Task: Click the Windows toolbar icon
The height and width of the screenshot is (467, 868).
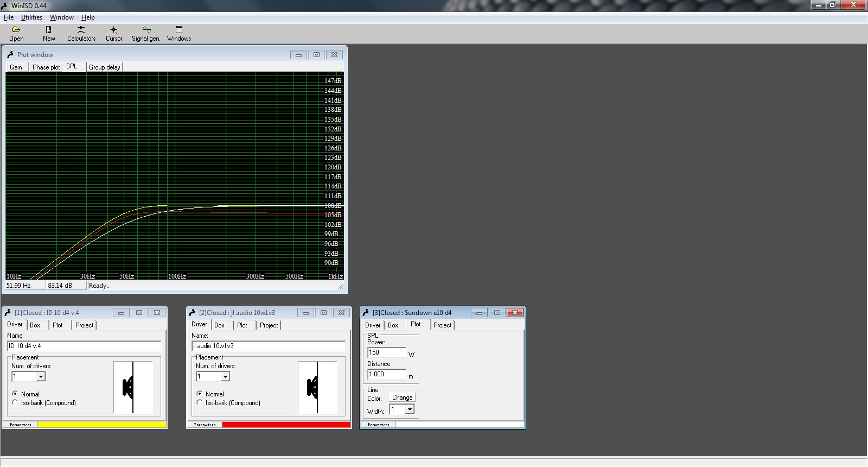Action: 179,33
